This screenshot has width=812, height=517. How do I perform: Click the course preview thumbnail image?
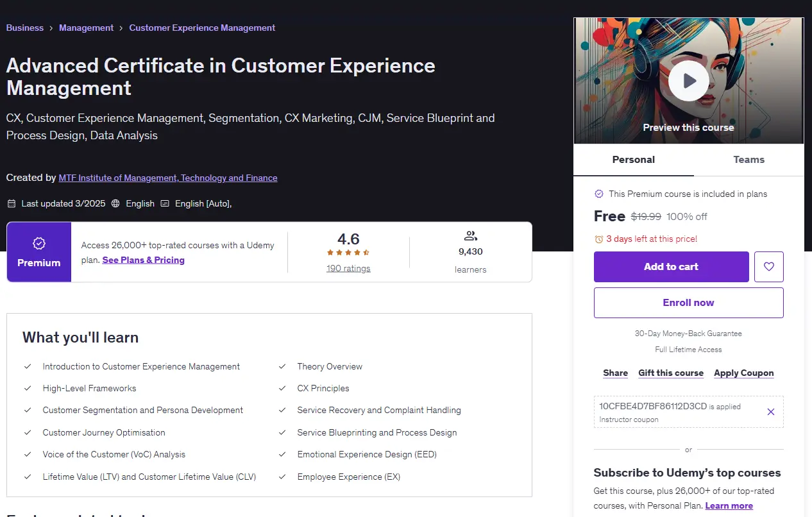(x=689, y=81)
